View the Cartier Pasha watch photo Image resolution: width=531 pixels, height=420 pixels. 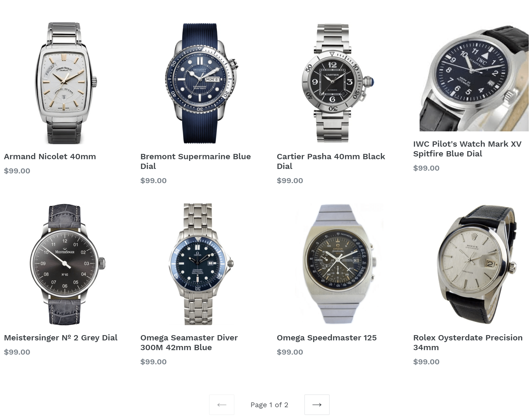click(337, 83)
